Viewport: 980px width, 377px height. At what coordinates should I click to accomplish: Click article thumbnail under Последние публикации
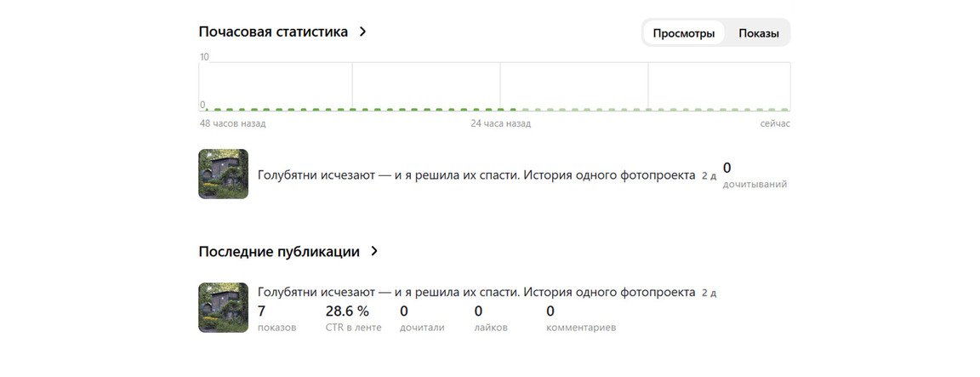223,307
